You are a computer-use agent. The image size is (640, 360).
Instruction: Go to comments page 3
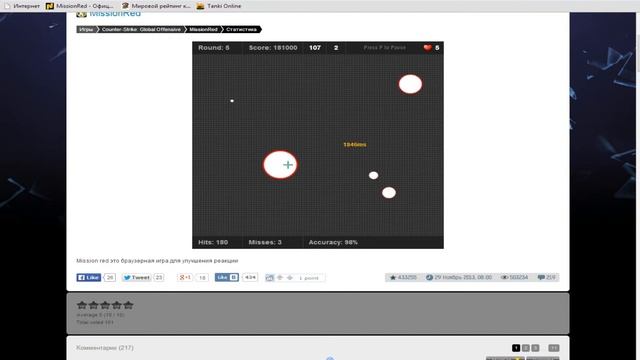point(535,348)
